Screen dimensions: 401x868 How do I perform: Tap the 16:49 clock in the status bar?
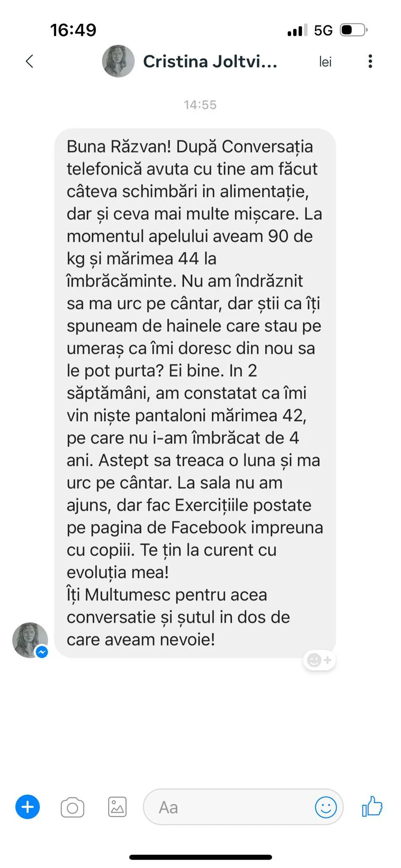73,30
